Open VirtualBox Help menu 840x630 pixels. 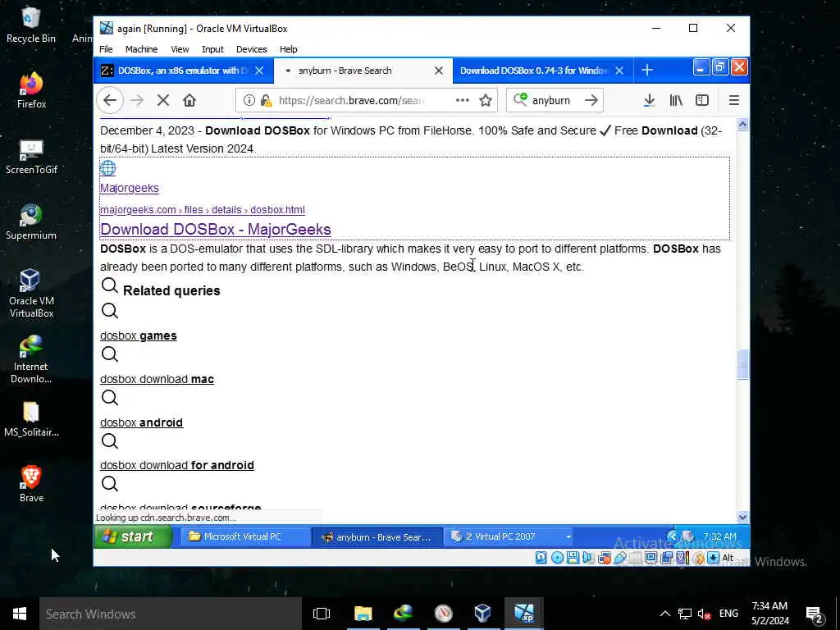click(288, 49)
